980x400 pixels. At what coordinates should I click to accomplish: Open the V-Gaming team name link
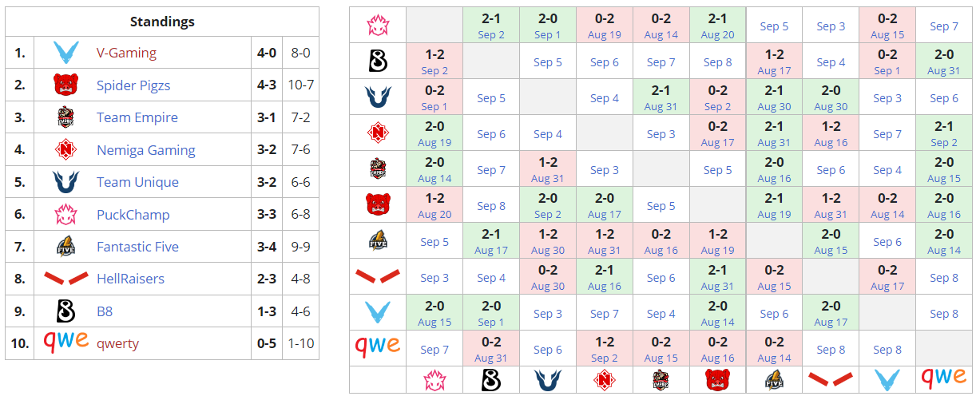click(126, 53)
